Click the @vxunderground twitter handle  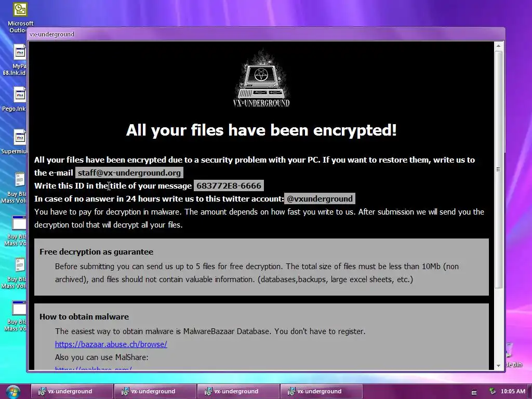click(320, 199)
